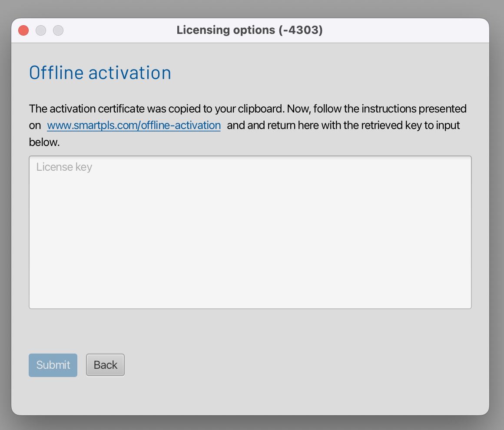
Task: Click the word "below." in the instructions
Action: (44, 142)
